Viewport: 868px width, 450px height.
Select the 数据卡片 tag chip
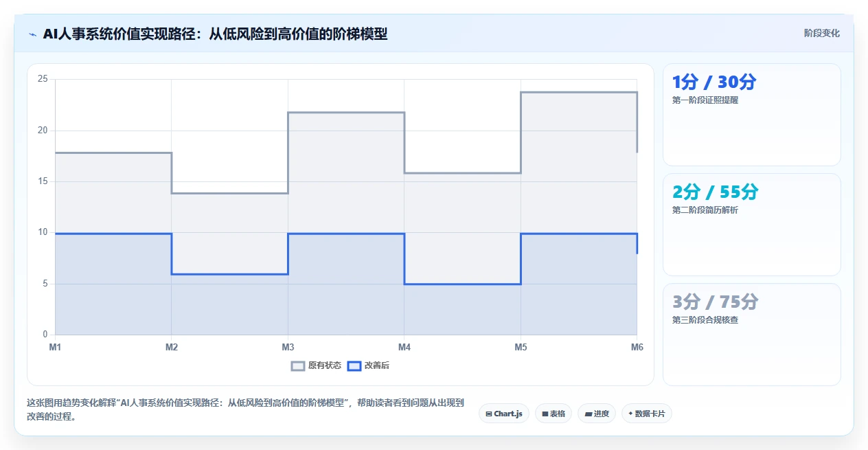(x=646, y=414)
